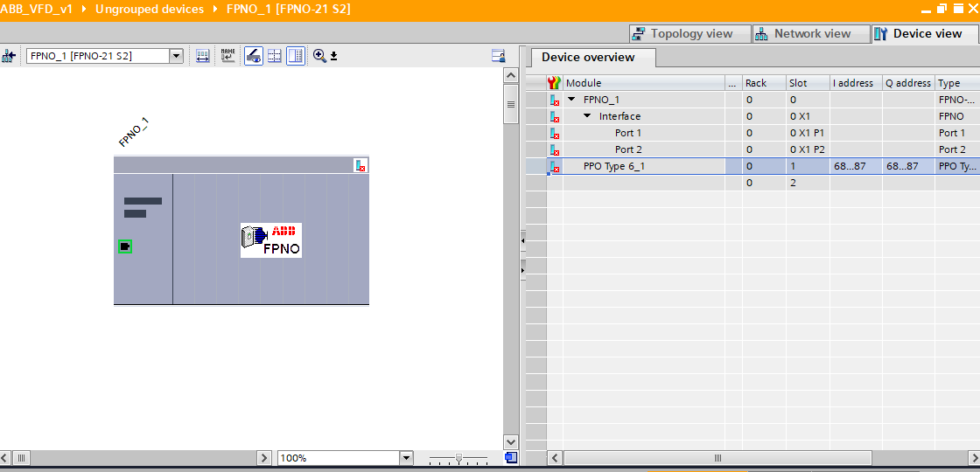Select the PPO Type 6_1 module
Screen dimensions: 980x472
pos(613,166)
